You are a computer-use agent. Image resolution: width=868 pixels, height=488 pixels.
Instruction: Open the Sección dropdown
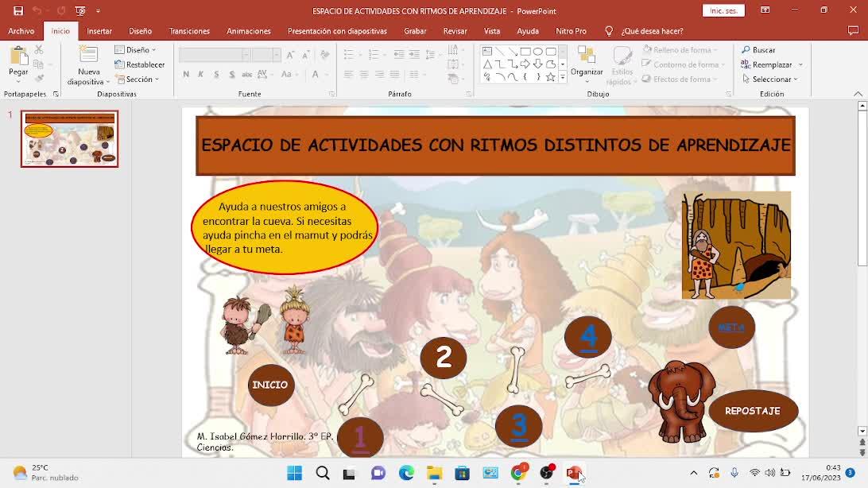139,79
